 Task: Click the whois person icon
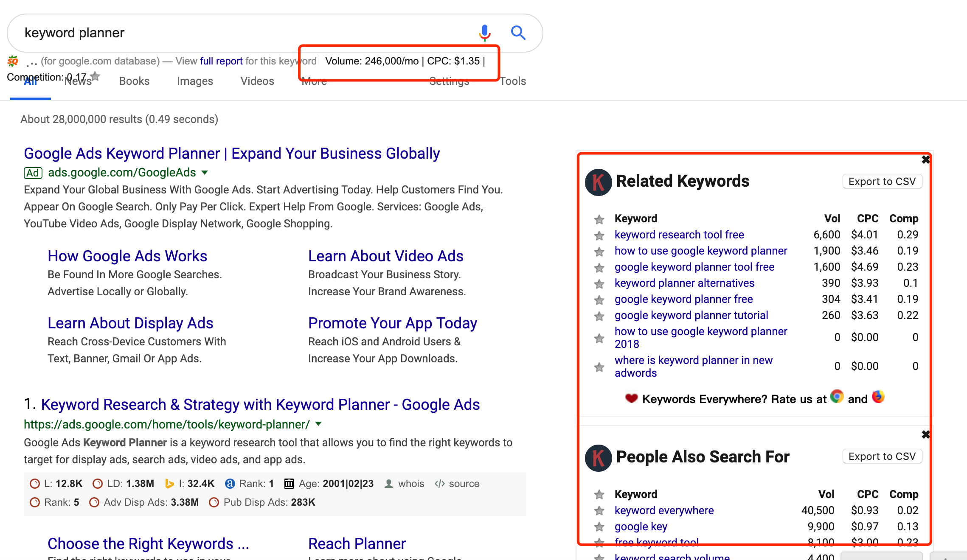point(388,484)
